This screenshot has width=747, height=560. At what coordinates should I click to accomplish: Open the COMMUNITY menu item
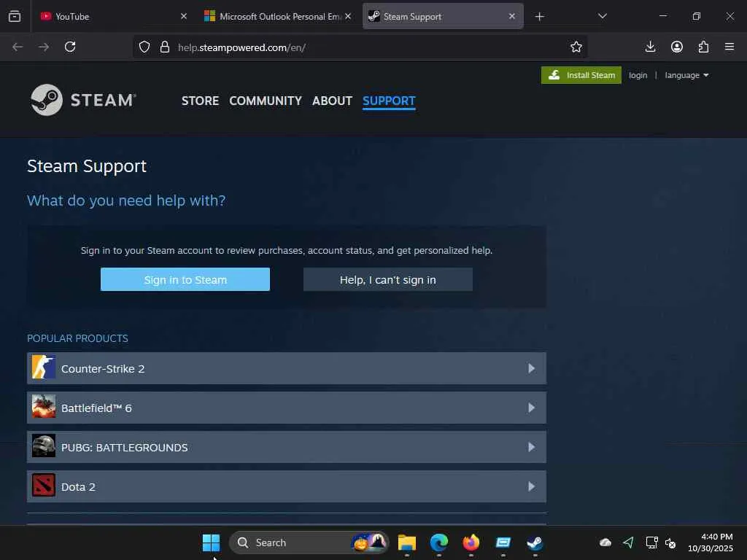[x=266, y=101]
